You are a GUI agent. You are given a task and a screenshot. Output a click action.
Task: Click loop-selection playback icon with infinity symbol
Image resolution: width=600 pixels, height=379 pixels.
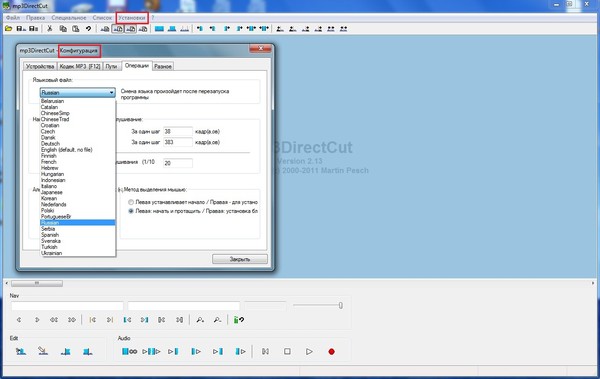click(x=129, y=351)
